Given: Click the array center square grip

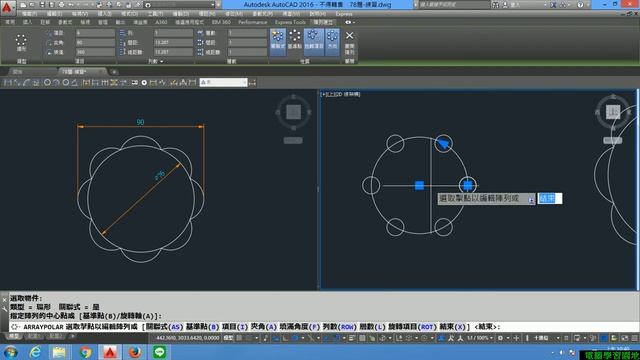Looking at the screenshot, I should click(x=419, y=185).
